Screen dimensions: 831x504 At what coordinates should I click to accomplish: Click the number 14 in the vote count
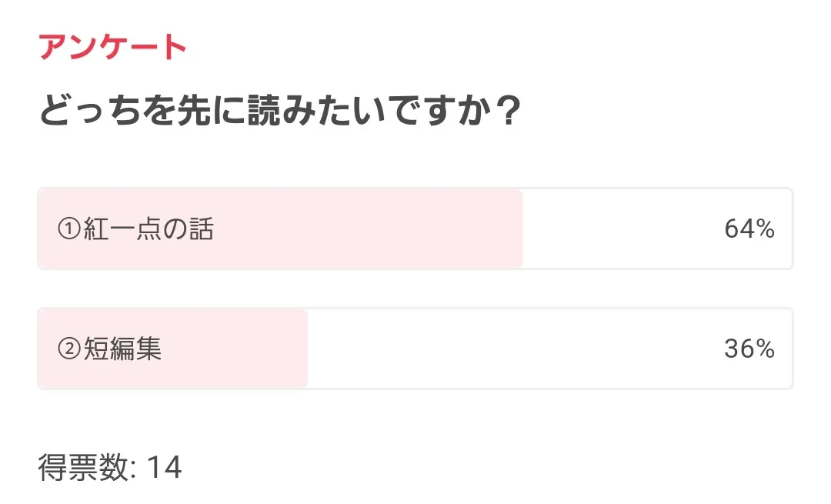pyautogui.click(x=164, y=467)
